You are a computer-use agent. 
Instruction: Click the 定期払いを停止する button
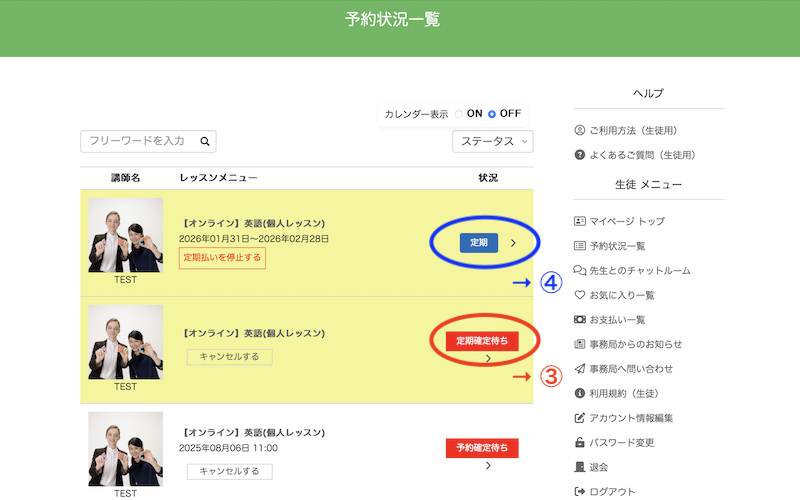coord(222,258)
